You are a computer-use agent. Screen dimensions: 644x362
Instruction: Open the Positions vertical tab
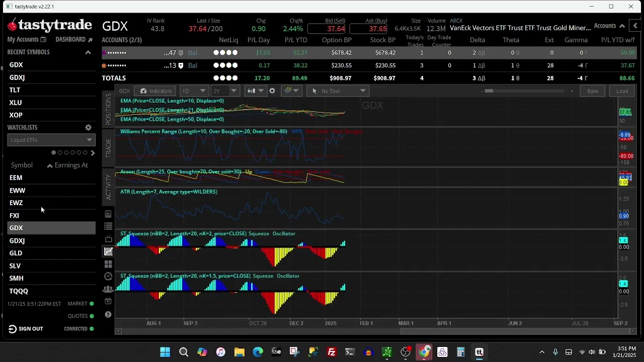click(x=108, y=109)
